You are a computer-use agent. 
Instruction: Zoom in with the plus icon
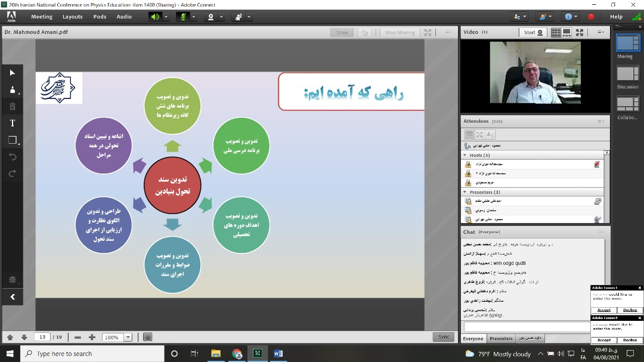point(92,338)
